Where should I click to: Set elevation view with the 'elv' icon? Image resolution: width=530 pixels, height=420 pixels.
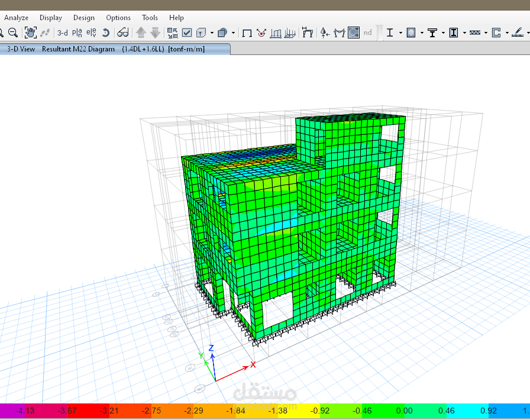click(91, 33)
